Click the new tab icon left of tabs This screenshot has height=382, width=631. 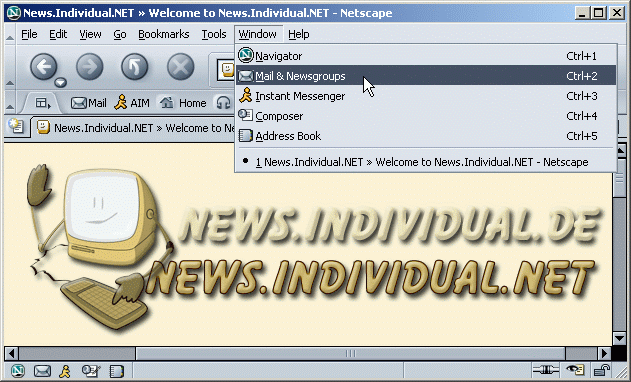[16, 126]
